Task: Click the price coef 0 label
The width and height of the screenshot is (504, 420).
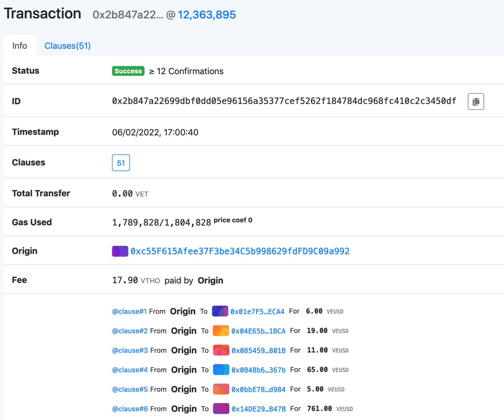Action: [x=233, y=220]
